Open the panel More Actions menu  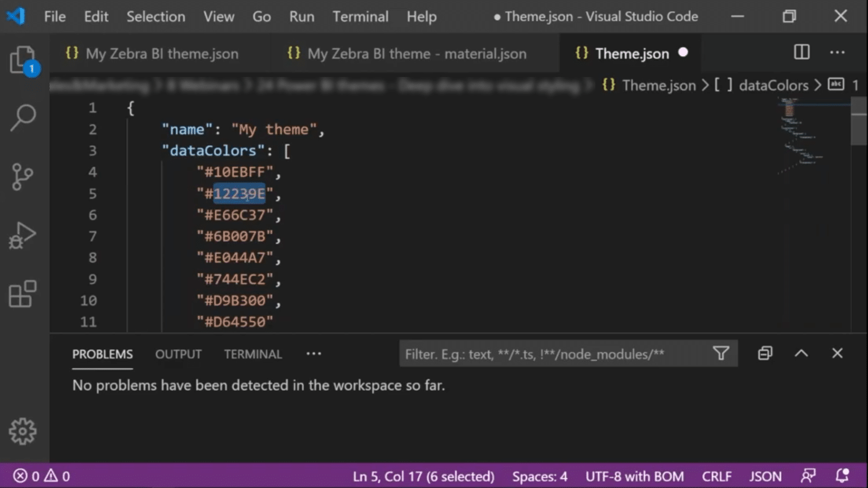point(314,353)
